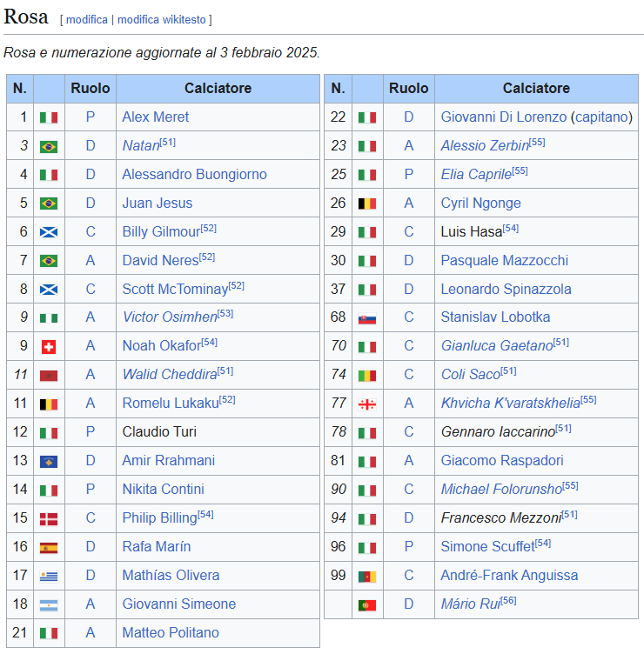Click the Morocco flag beside Walid Cheddira
The width and height of the screenshot is (644, 654).
point(49,376)
